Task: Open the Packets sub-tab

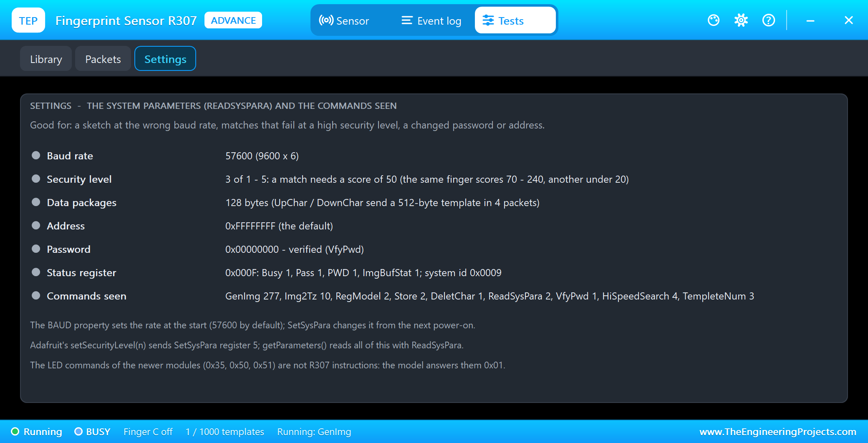Action: pos(103,59)
